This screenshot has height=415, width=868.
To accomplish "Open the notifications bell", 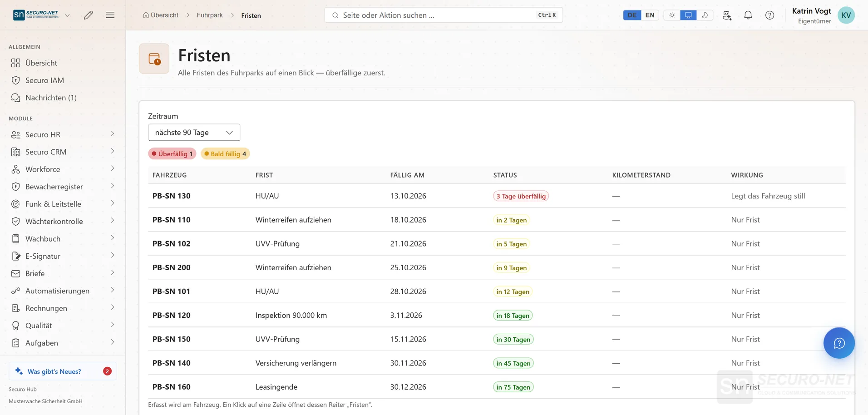I will click(x=748, y=15).
